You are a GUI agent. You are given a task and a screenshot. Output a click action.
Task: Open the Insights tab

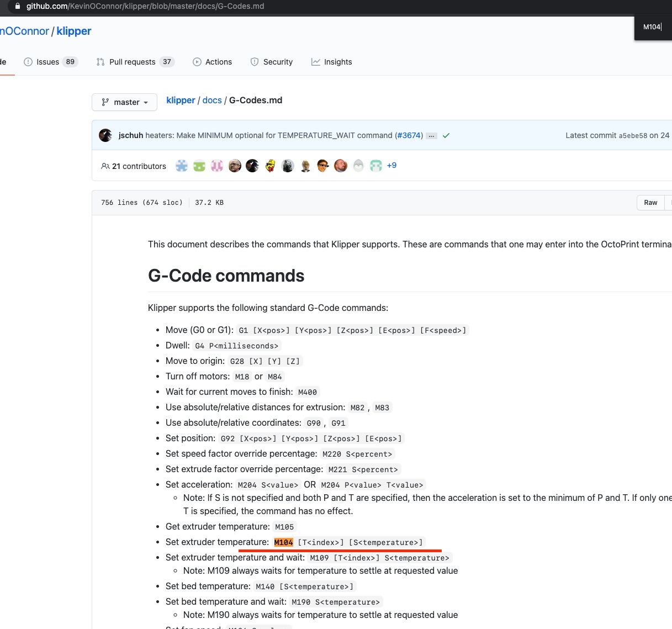(331, 62)
